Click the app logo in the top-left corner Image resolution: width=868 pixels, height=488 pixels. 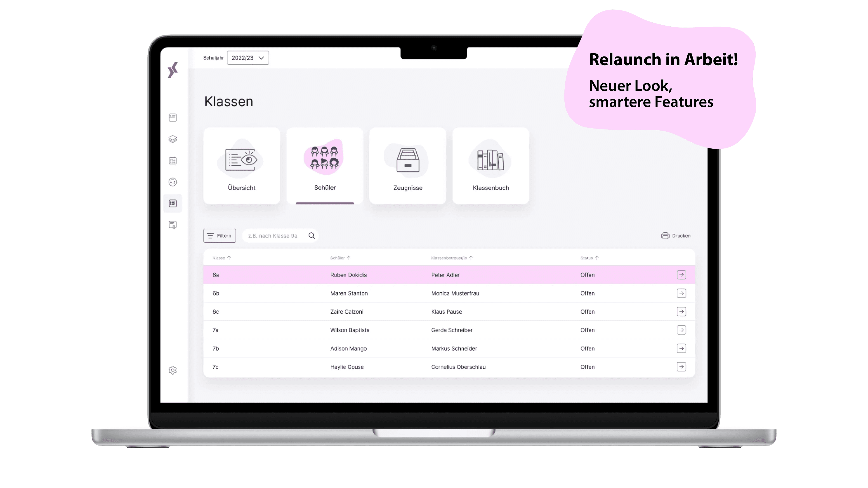(173, 71)
